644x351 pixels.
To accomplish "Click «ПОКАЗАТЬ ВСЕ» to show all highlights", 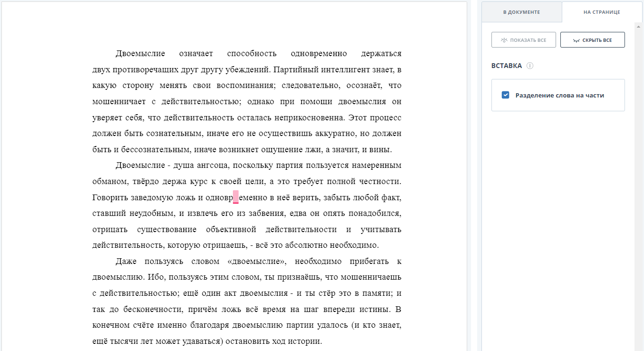I will pyautogui.click(x=523, y=39).
